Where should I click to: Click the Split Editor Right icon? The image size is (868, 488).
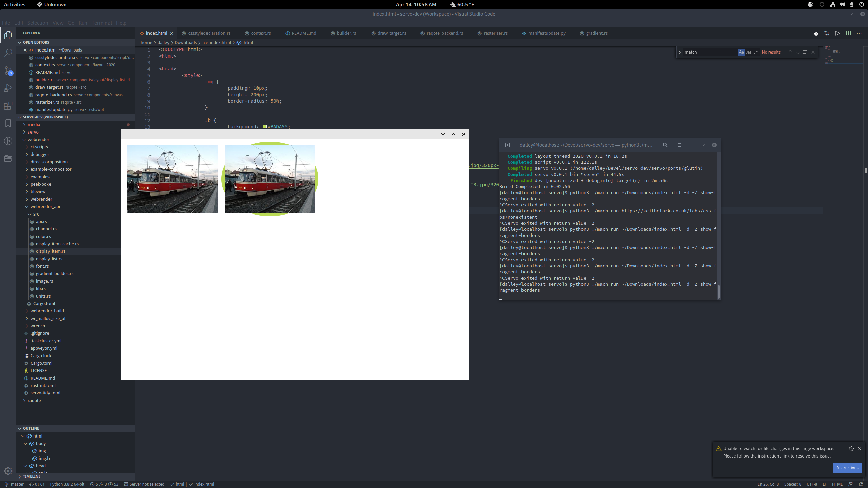(x=848, y=33)
